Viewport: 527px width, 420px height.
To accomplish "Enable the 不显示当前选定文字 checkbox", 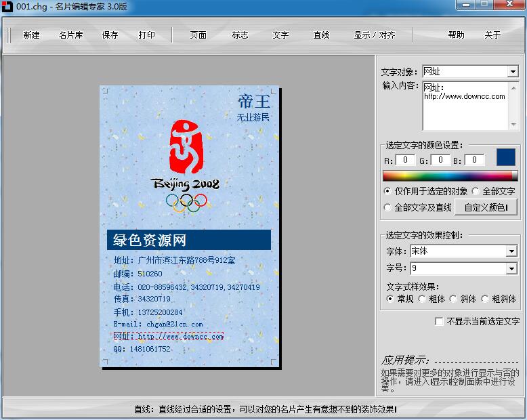I will click(x=439, y=322).
